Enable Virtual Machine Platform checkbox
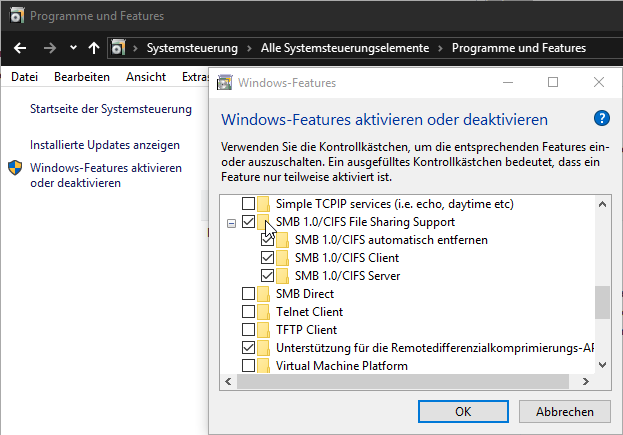The image size is (623, 435). (248, 365)
